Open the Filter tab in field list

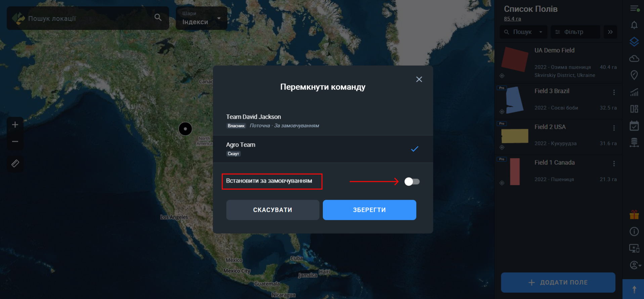point(574,32)
